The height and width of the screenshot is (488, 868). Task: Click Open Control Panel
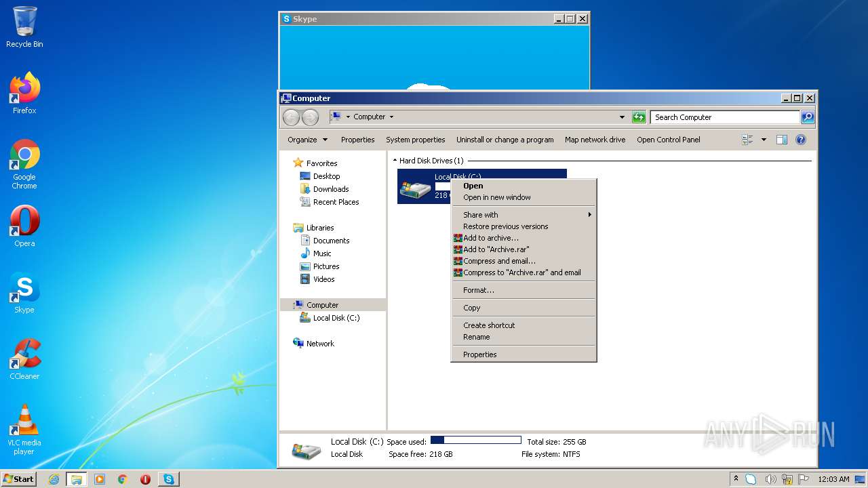click(x=669, y=140)
